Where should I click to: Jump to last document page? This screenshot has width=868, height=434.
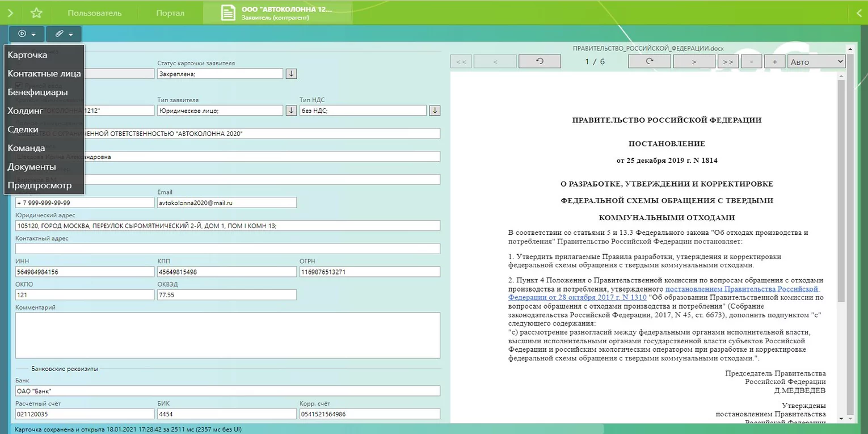pos(728,61)
